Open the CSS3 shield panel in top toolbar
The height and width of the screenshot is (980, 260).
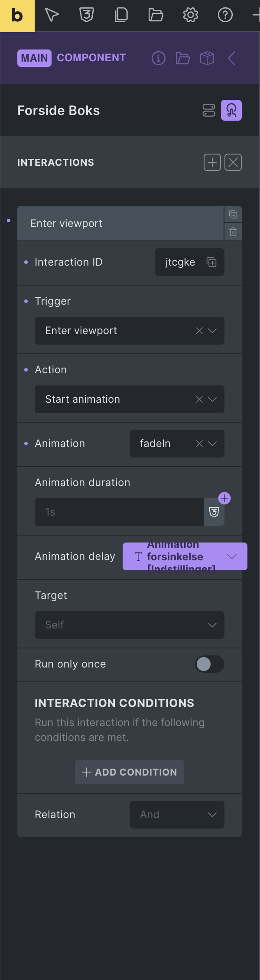click(x=87, y=15)
